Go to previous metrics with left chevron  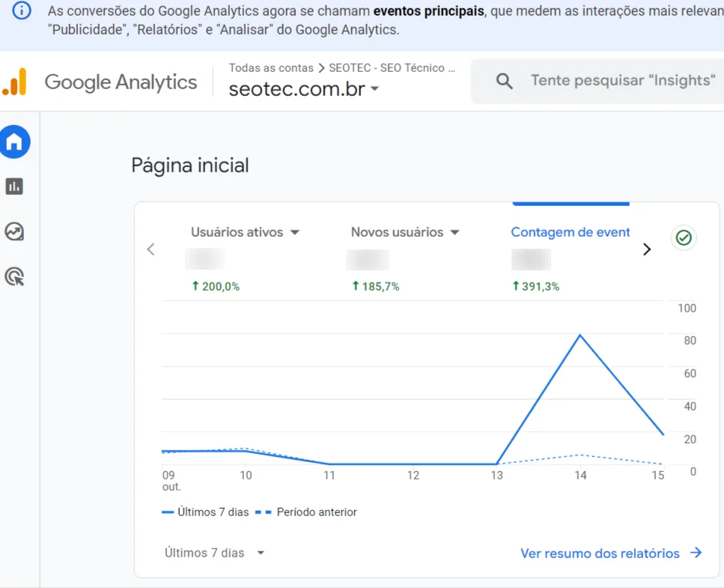[x=151, y=249]
